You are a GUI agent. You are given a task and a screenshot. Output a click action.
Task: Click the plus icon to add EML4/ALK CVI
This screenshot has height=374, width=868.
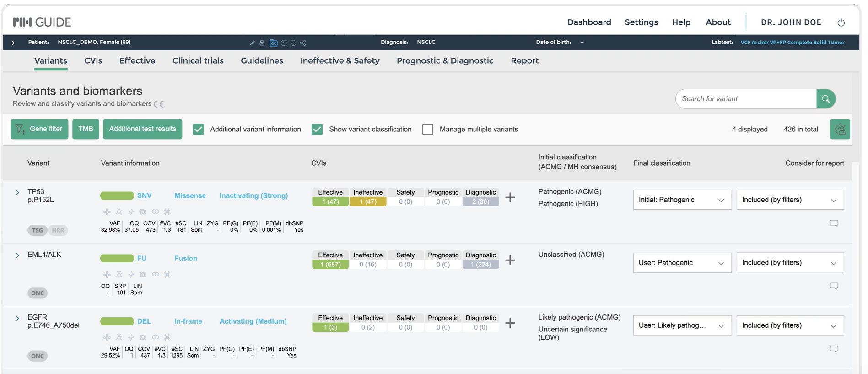coord(510,260)
